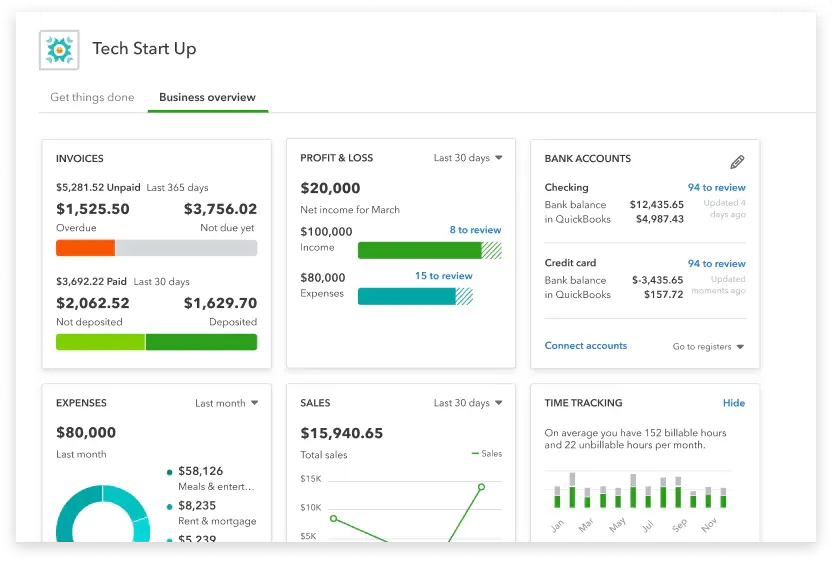Click the orange Overdue invoices bar segment
Image resolution: width=832 pixels, height=562 pixels.
click(85, 248)
